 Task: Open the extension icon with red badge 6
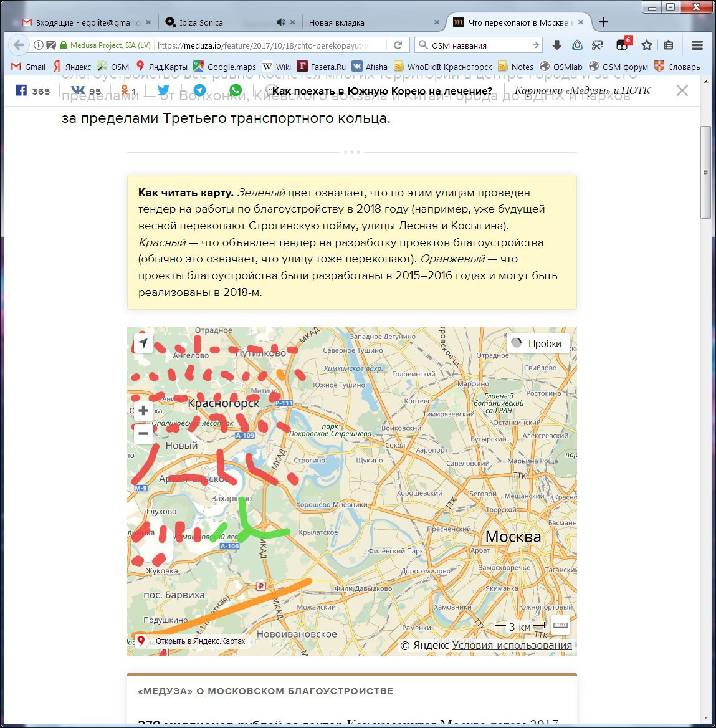pos(623,44)
